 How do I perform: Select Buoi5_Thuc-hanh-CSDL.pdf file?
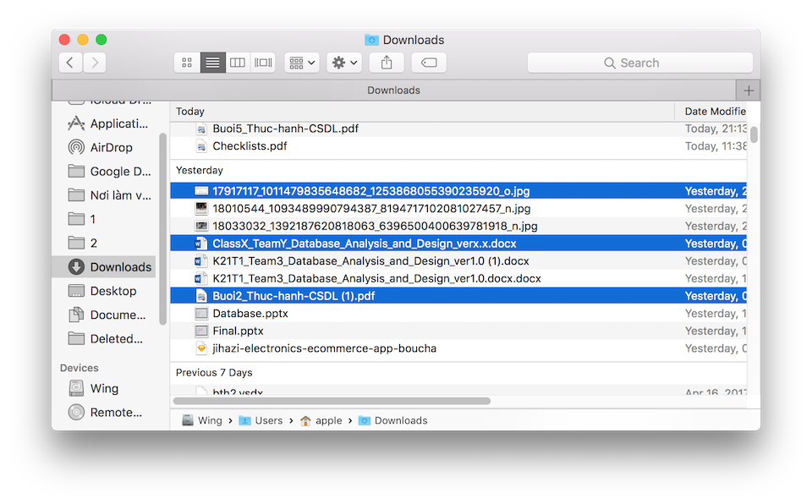click(458, 129)
